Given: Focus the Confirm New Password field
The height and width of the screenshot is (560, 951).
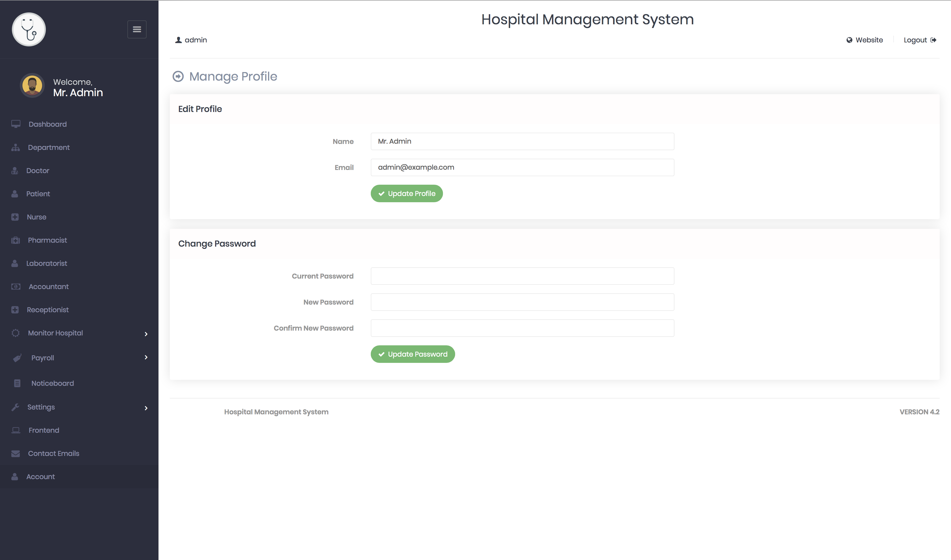Looking at the screenshot, I should tap(522, 328).
